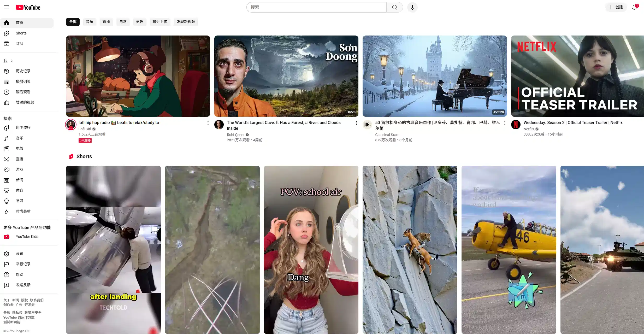
Task: Start voice search with the microphone icon
Action: click(x=412, y=7)
